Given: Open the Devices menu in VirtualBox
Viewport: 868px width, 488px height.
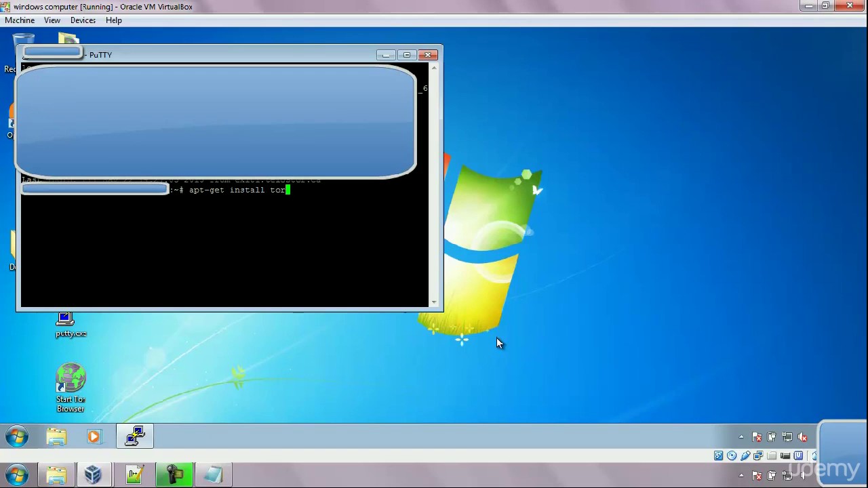Looking at the screenshot, I should click(x=83, y=20).
